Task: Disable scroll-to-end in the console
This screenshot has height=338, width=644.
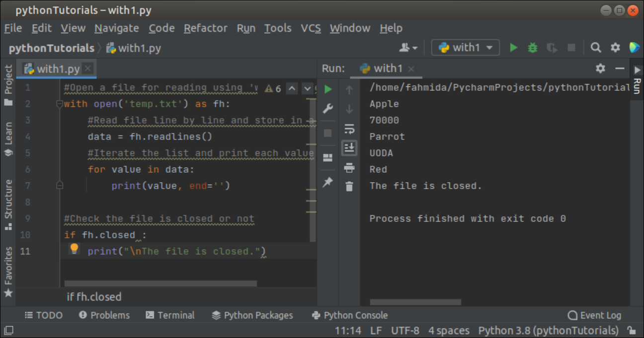Action: pos(349,147)
